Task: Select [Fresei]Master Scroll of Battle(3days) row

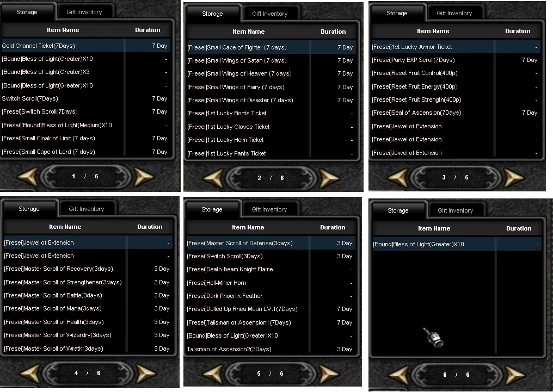Action: point(88,296)
